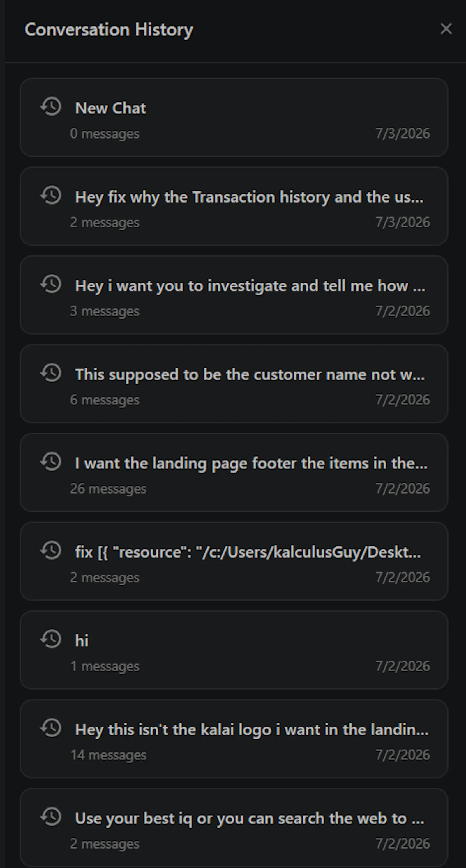Click history icon next to kalai logo chat

(x=51, y=728)
